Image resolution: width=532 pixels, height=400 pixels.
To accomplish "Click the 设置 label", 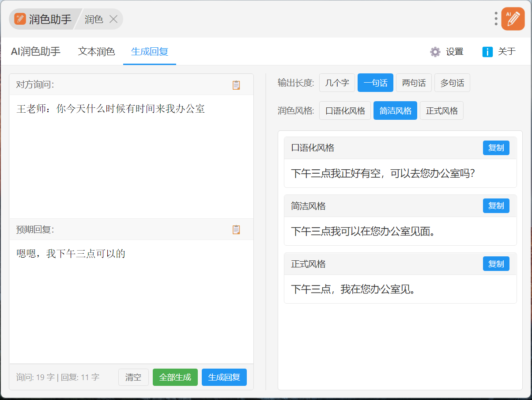I will (454, 52).
